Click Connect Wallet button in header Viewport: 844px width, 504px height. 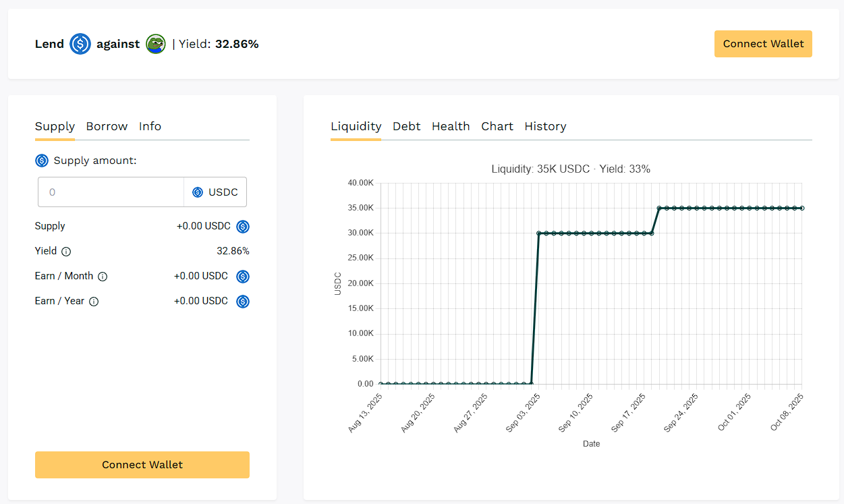tap(763, 44)
